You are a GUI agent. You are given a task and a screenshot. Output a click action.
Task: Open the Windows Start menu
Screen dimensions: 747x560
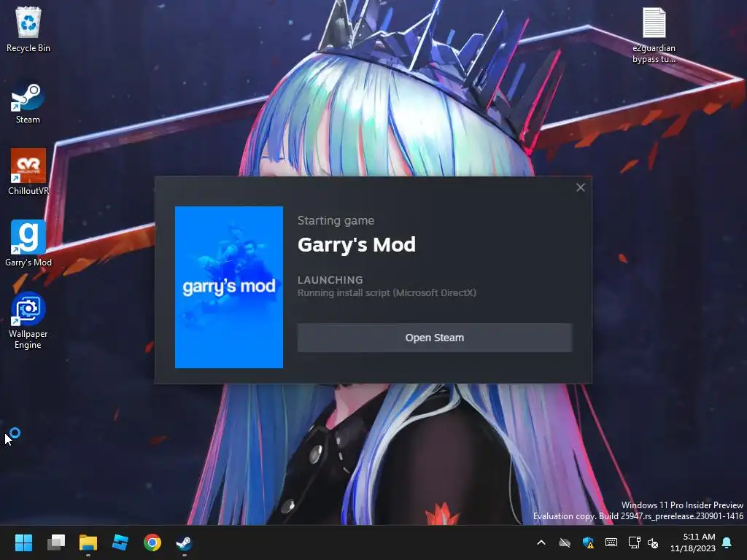point(23,542)
